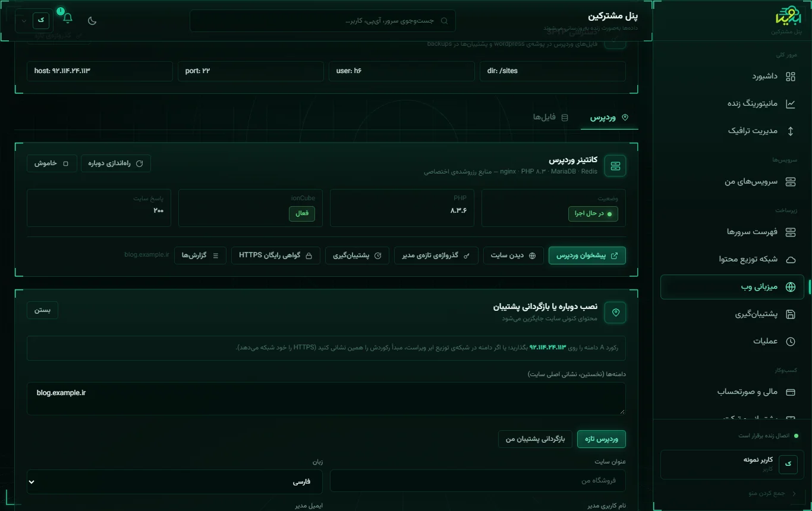
Task: Click Free HTTPS certificate (گواهی رایگان HTTPS) button
Action: [x=275, y=255]
